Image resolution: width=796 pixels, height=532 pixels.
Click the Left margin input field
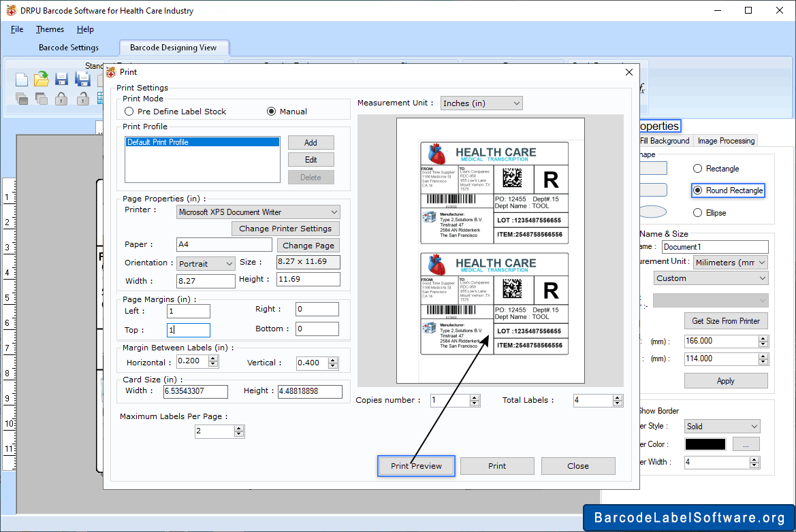tap(189, 311)
